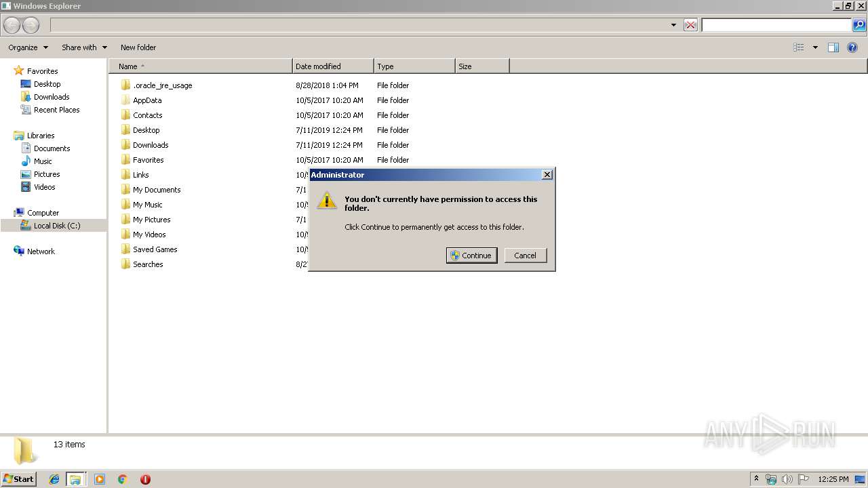Select the Desktop folder in file list

click(146, 130)
